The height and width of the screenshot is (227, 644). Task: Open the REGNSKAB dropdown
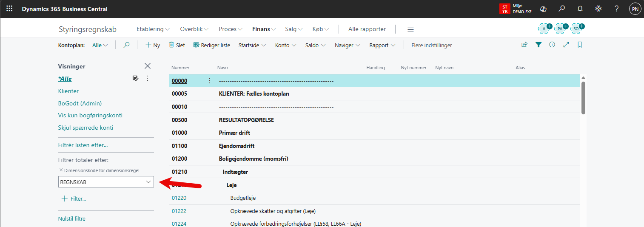[148, 182]
